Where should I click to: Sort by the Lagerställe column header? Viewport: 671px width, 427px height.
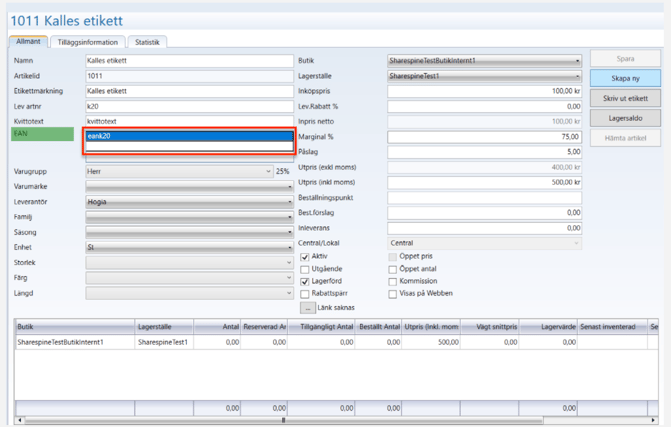[164, 327]
